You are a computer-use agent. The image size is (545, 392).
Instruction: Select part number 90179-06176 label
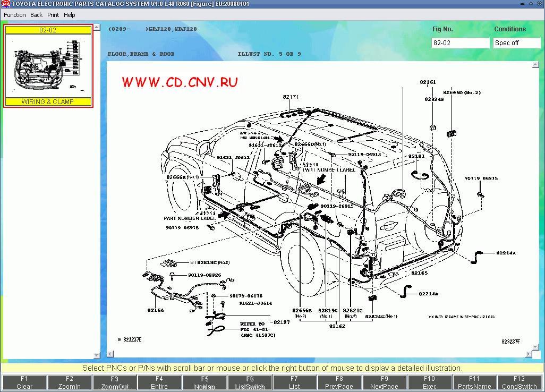point(246,296)
